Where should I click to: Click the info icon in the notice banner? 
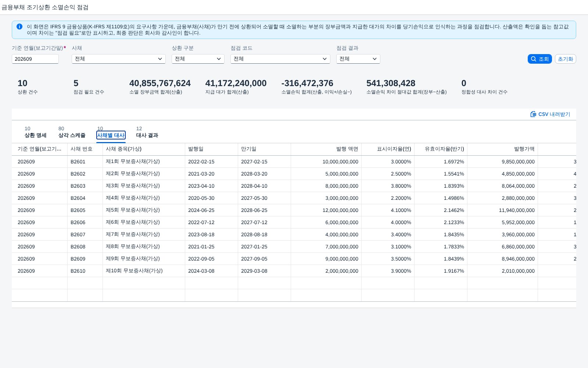click(19, 26)
